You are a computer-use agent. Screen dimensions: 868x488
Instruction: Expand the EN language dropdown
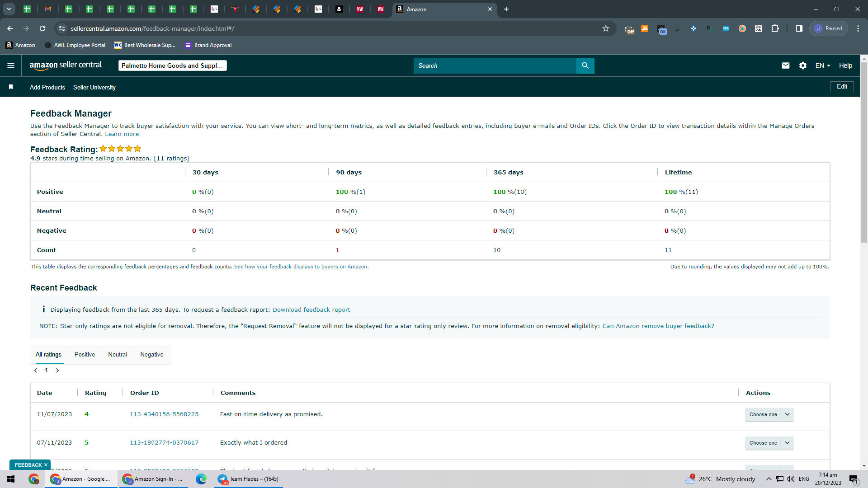823,66
